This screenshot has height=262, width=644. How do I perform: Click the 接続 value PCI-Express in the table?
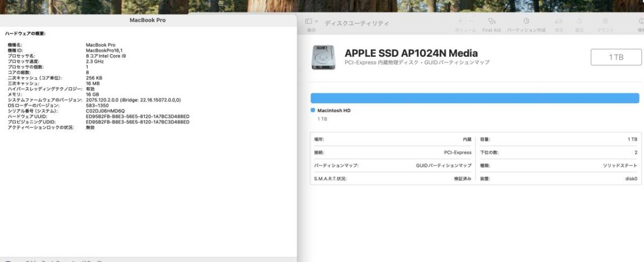click(458, 152)
